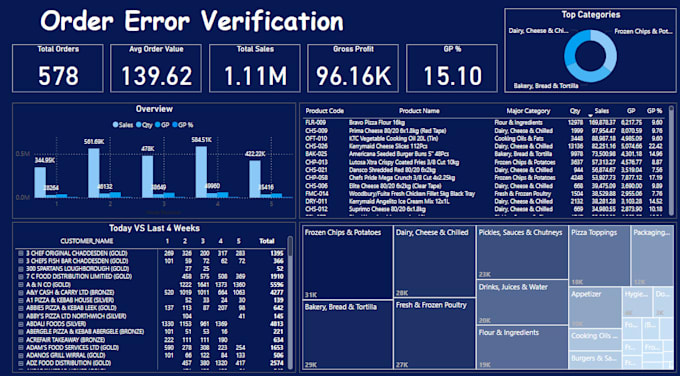Click total value 5596 for A & N CO
Image resolution: width=680 pixels, height=376 pixels.
276,285
